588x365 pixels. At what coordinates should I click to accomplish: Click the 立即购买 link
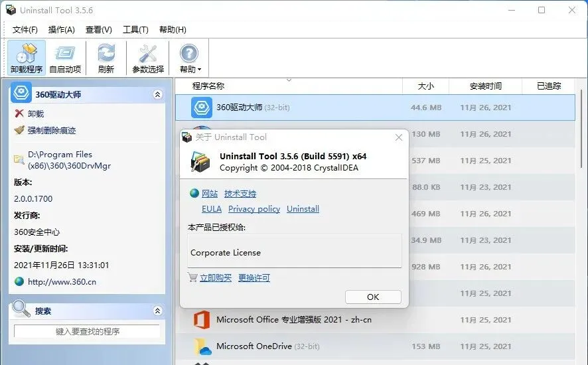[x=216, y=277]
